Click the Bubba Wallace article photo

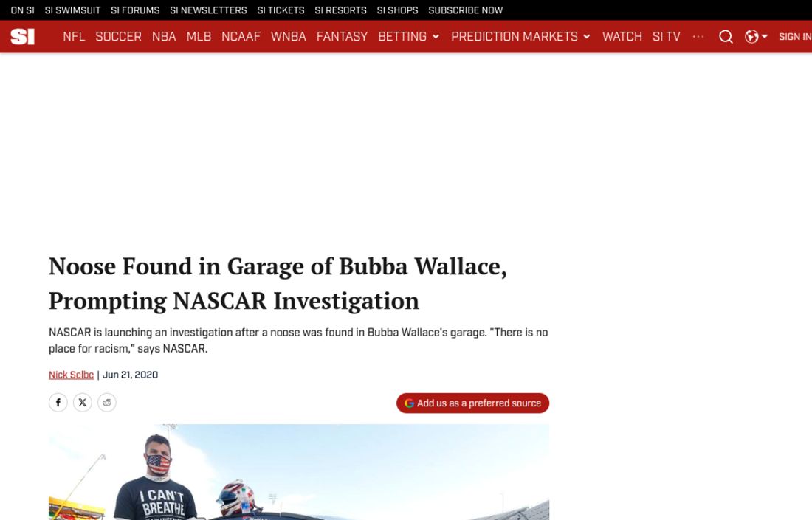pyautogui.click(x=299, y=472)
